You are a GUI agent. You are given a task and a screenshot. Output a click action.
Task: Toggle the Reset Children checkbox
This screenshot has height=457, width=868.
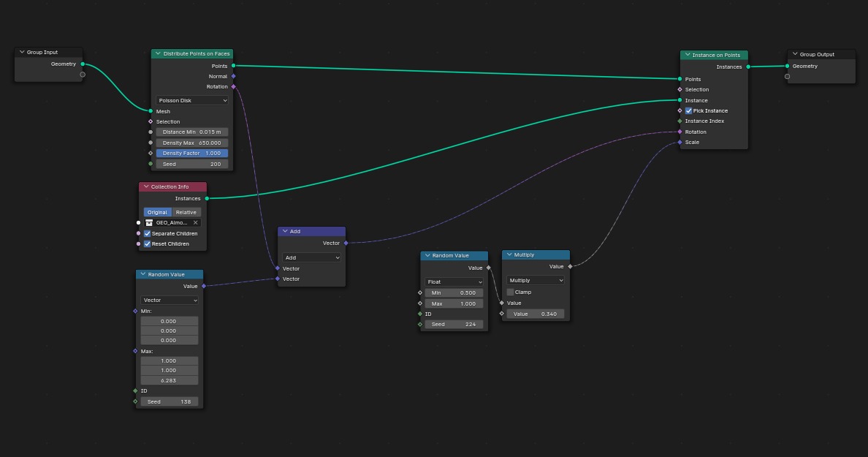point(148,243)
